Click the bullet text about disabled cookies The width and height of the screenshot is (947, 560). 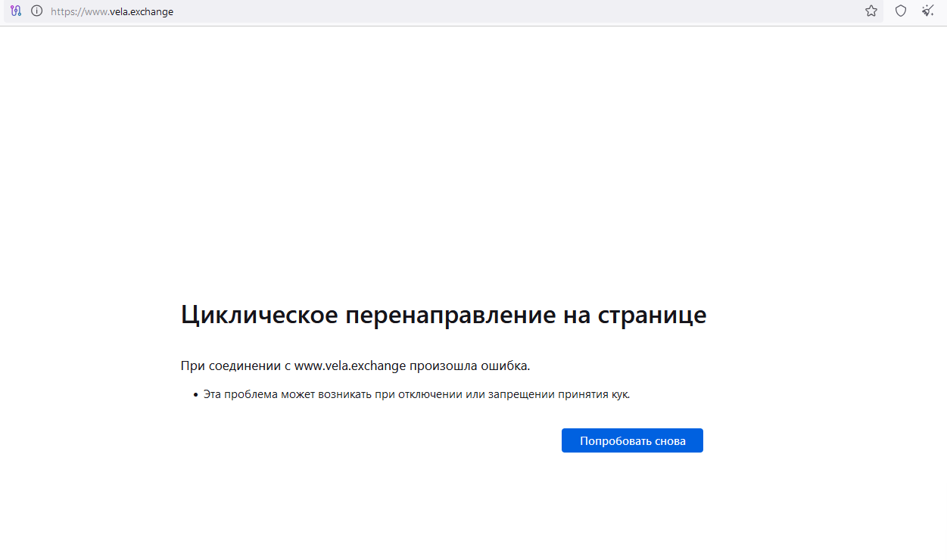pos(416,394)
